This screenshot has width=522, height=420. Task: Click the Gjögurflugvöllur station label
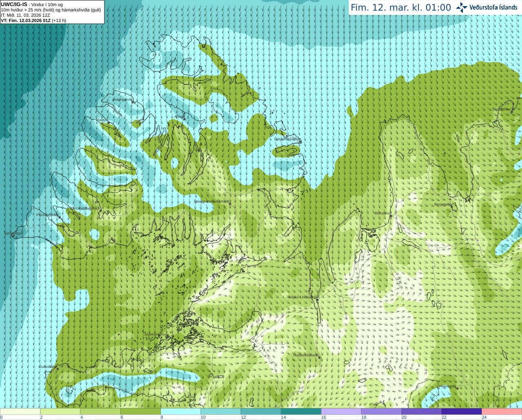[287, 139]
